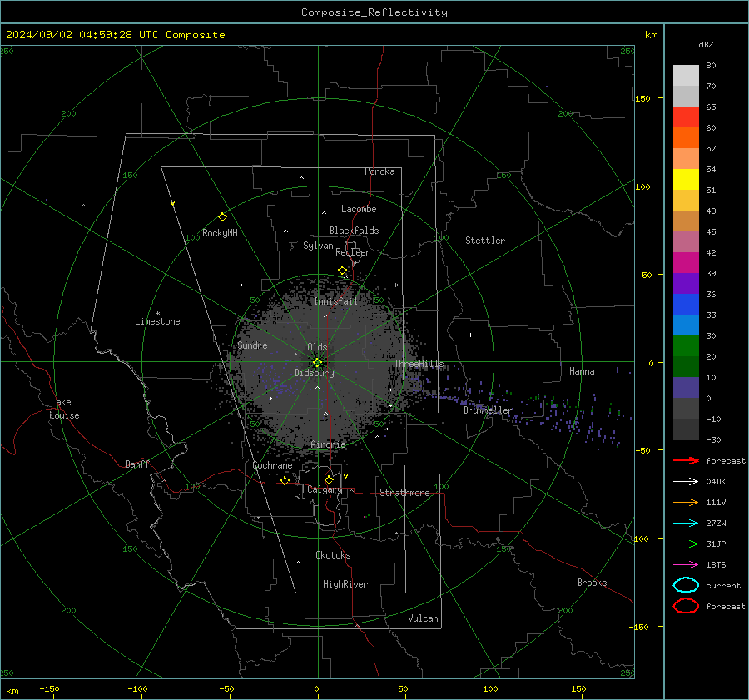Image resolution: width=749 pixels, height=700 pixels.
Task: Select the red 60-65 dBZ color swatch
Action: 686,117
